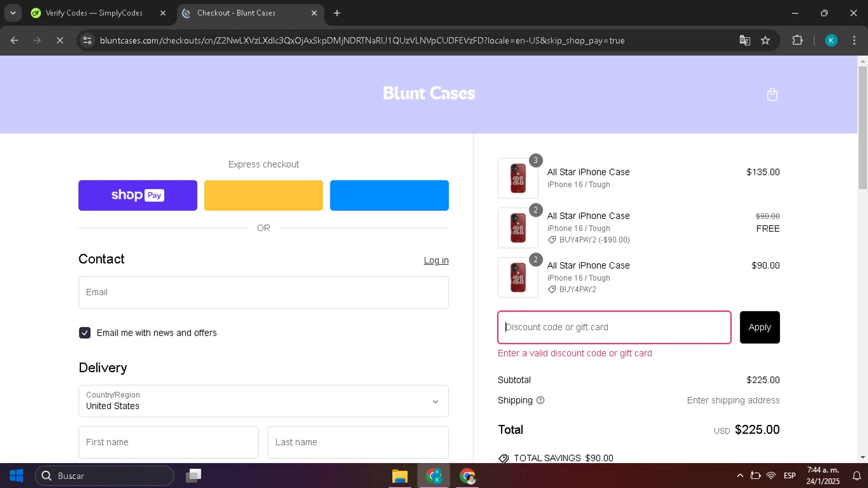Open the Google Translate icon
The height and width of the screenshot is (488, 868).
745,41
